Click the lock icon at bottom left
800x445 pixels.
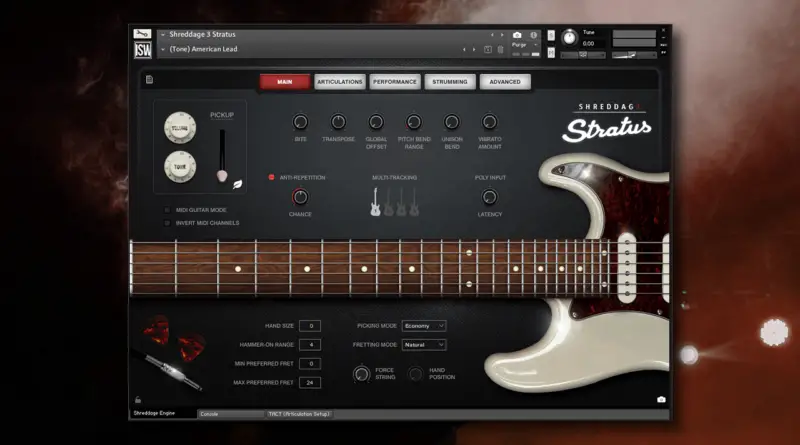click(x=138, y=400)
